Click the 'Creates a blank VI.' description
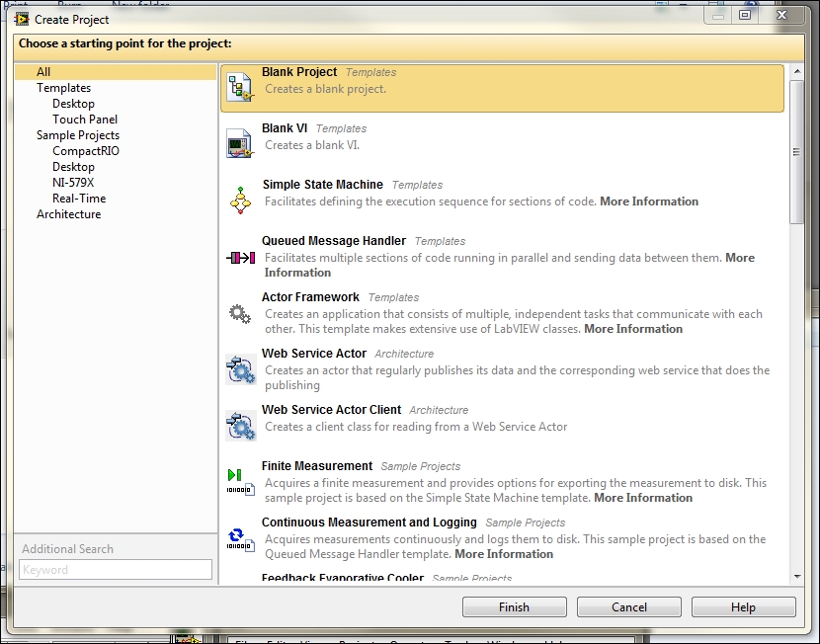 pos(312,145)
